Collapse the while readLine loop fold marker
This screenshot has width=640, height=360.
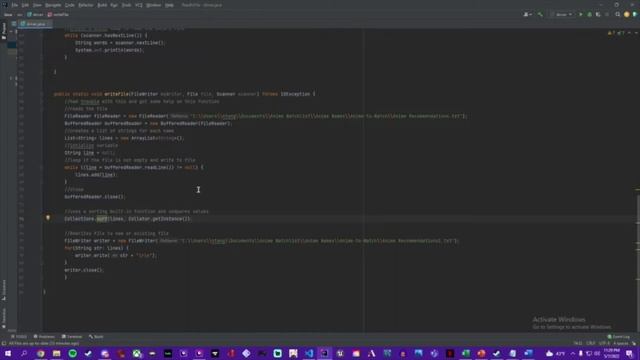click(42, 167)
